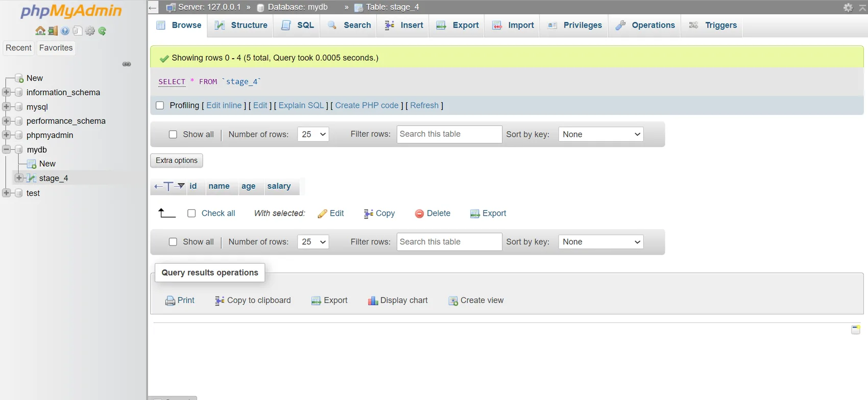868x400 pixels.
Task: Open the Triggers tab
Action: pyautogui.click(x=712, y=26)
